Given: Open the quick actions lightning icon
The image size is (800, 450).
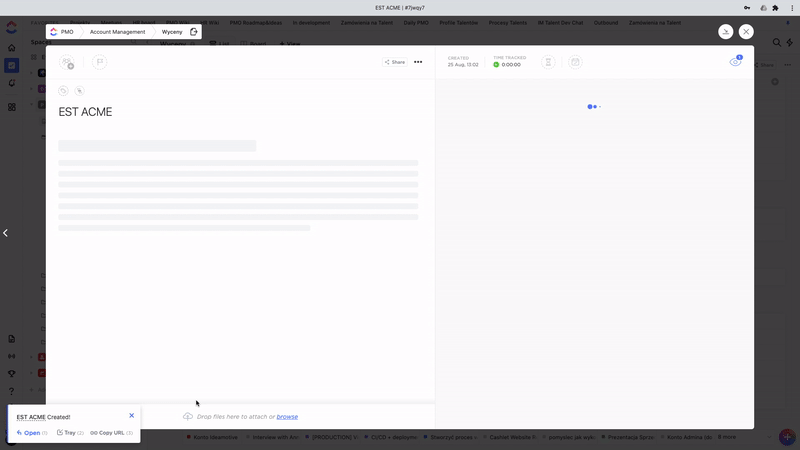Looking at the screenshot, I should pos(790,43).
